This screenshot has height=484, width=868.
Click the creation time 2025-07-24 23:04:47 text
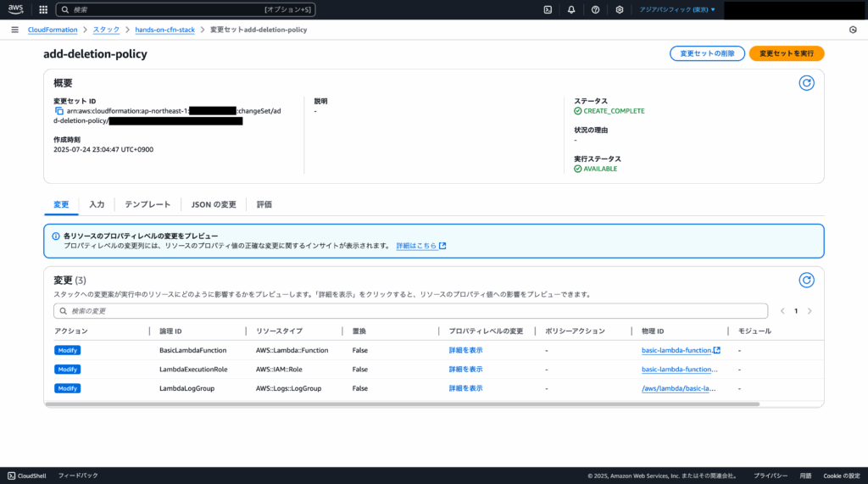103,149
